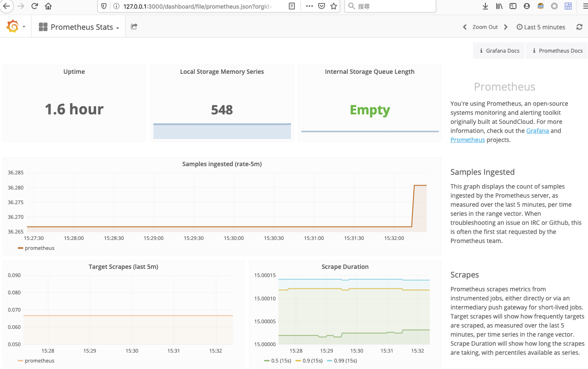Open page actions three-dot menu

[310, 6]
